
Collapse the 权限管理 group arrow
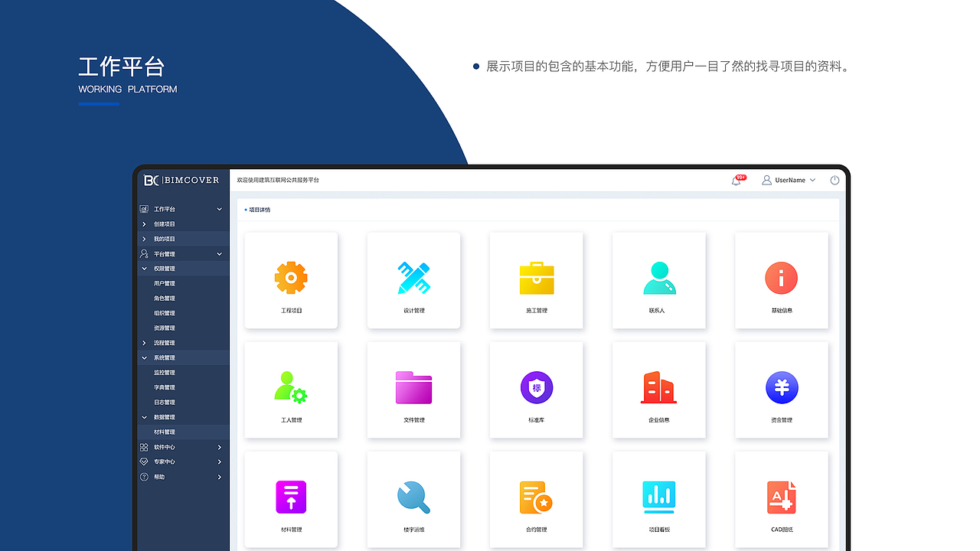point(144,269)
